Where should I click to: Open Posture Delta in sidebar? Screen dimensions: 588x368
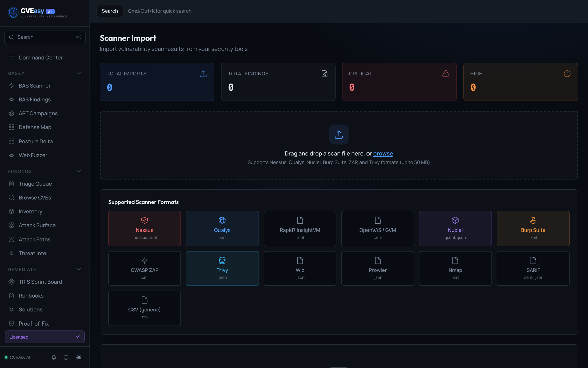point(45,141)
